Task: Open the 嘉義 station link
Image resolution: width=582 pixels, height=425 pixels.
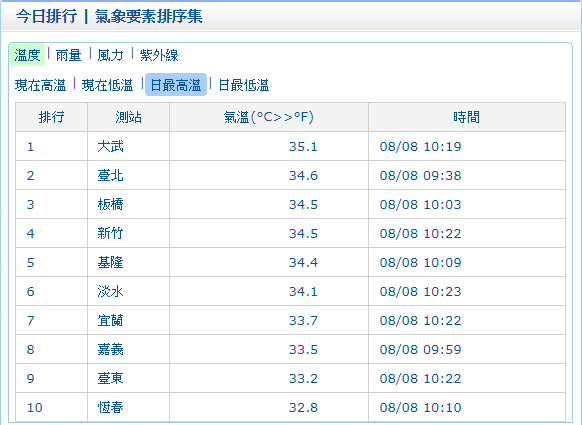Action: [x=110, y=349]
